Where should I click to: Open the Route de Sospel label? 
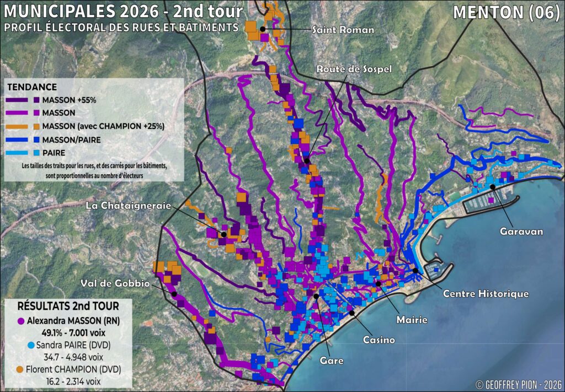(355, 69)
